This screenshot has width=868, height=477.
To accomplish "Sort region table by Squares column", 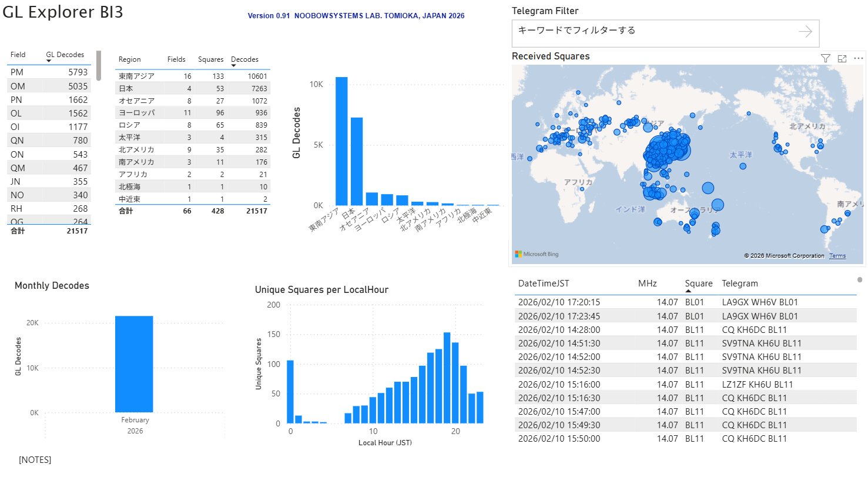I will 210,59.
